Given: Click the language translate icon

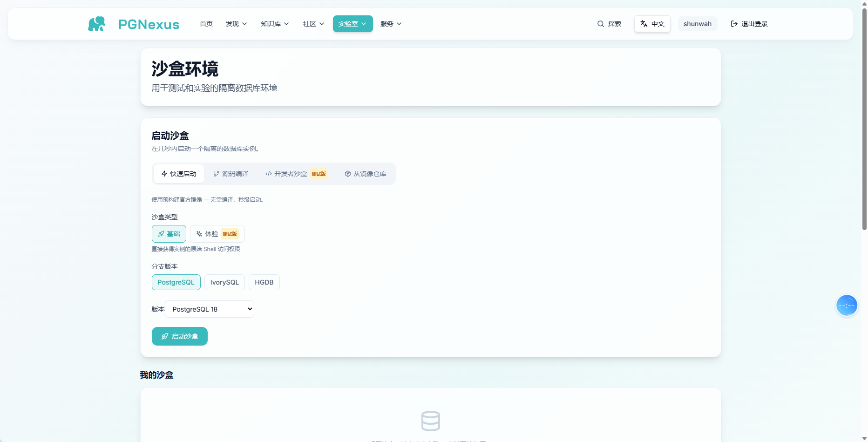Looking at the screenshot, I should click(x=644, y=24).
